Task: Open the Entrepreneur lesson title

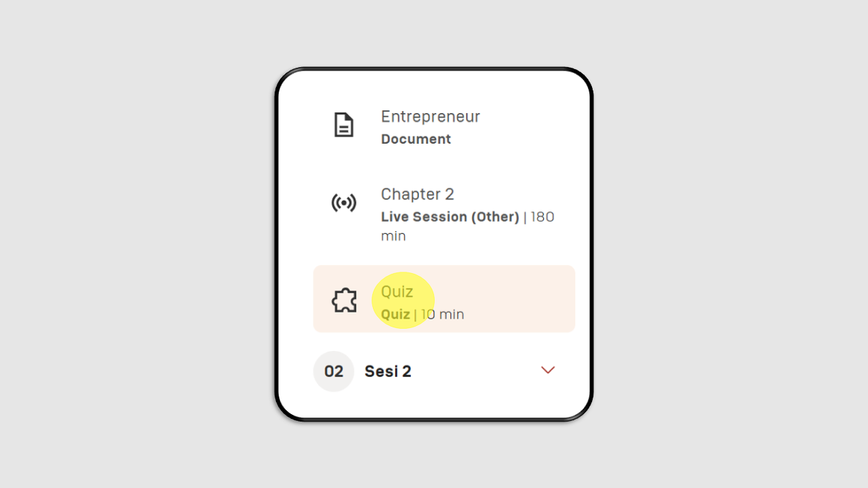Action: [431, 117]
